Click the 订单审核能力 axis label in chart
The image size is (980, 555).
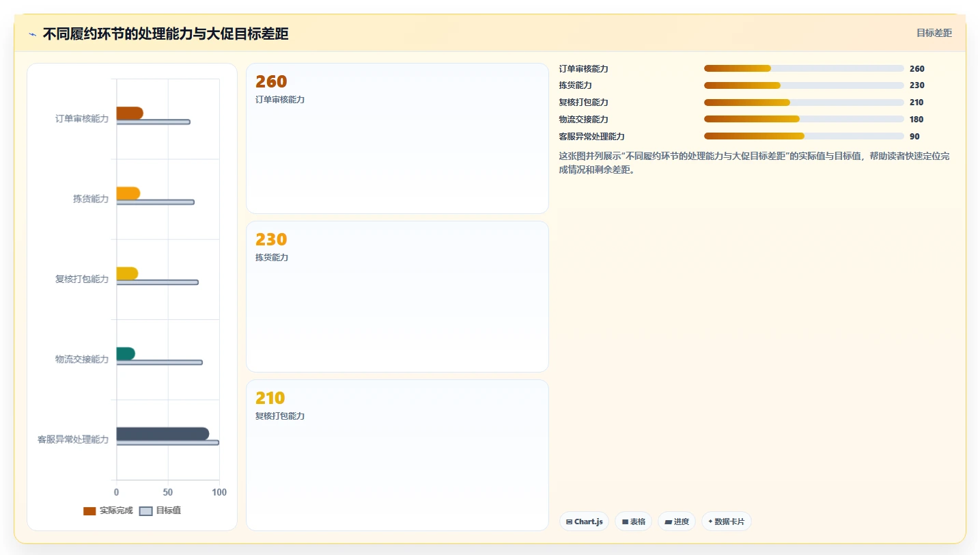click(x=82, y=119)
